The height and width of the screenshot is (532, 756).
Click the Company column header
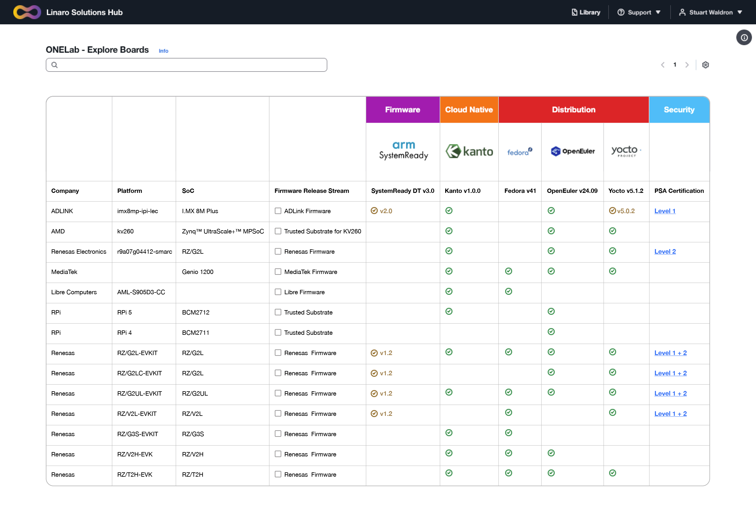tap(65, 191)
